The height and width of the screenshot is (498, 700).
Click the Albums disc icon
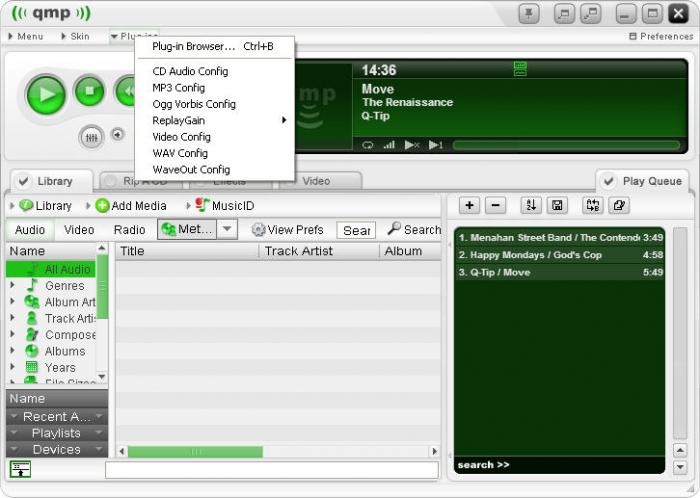[32, 351]
